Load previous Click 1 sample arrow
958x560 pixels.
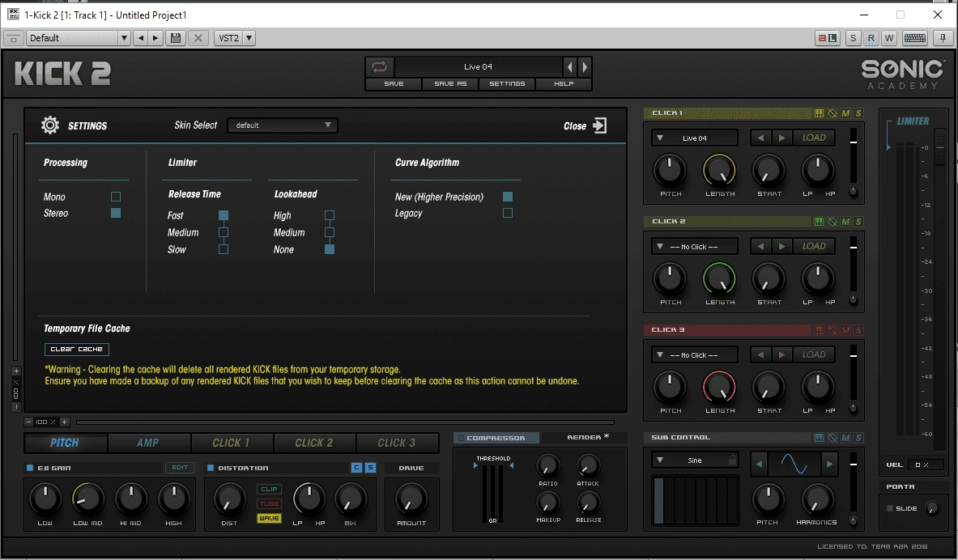point(760,138)
